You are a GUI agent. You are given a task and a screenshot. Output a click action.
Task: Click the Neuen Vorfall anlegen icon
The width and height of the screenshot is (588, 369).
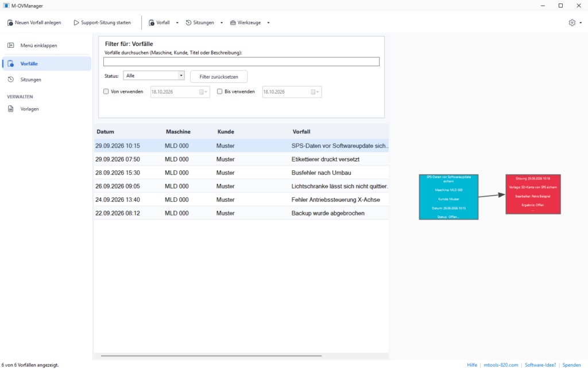[x=10, y=23]
